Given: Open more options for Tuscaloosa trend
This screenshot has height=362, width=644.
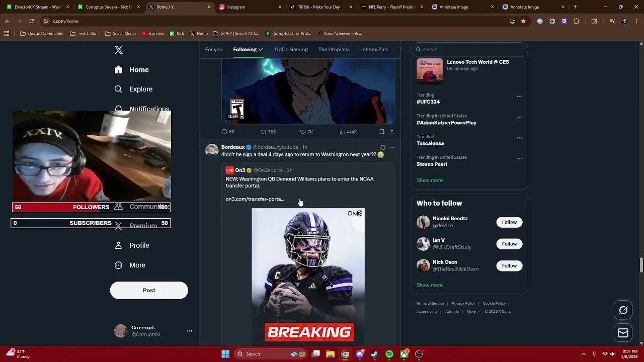Looking at the screenshot, I should tap(519, 138).
